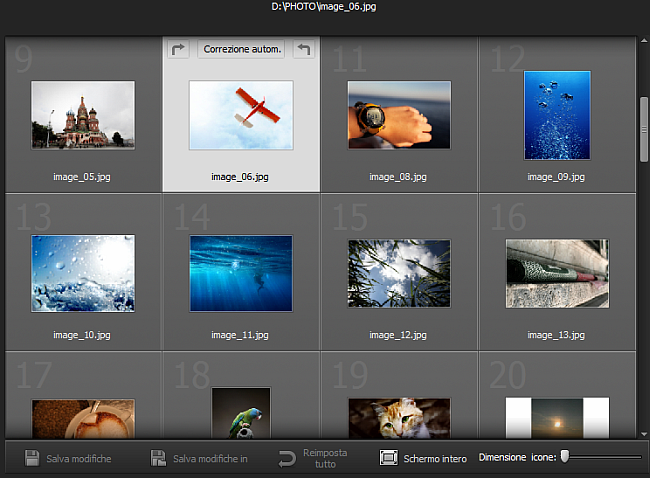The image size is (650, 478).
Task: Click the scroll down arrow of the gallery
Action: point(644,434)
